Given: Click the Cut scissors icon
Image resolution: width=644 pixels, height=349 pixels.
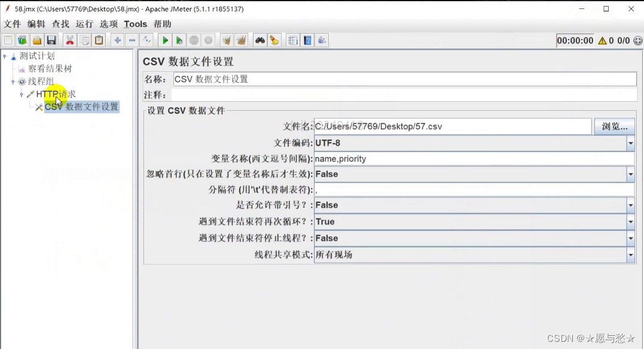Looking at the screenshot, I should pyautogui.click(x=70, y=40).
